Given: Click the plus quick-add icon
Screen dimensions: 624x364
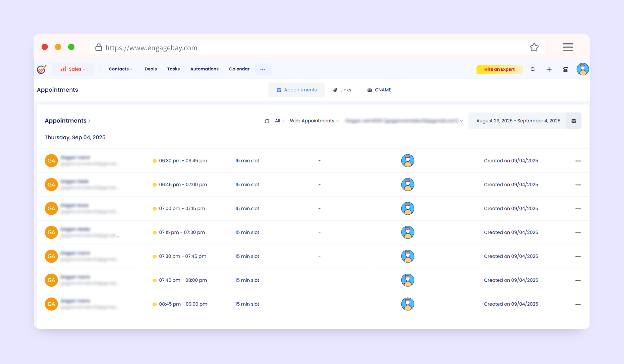Looking at the screenshot, I should click(x=549, y=69).
